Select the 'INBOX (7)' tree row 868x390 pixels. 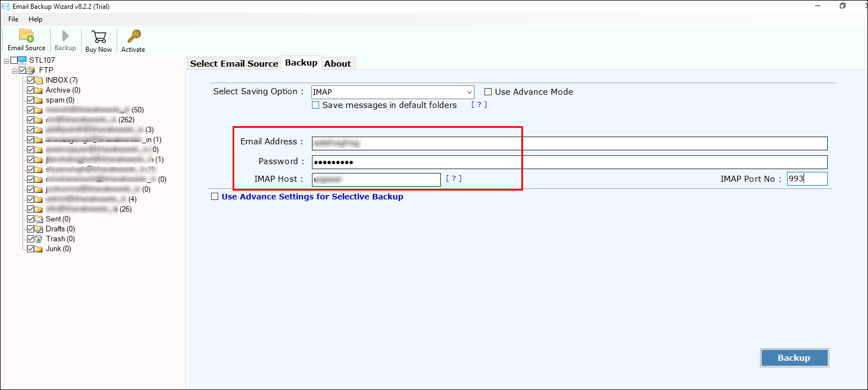(x=62, y=80)
